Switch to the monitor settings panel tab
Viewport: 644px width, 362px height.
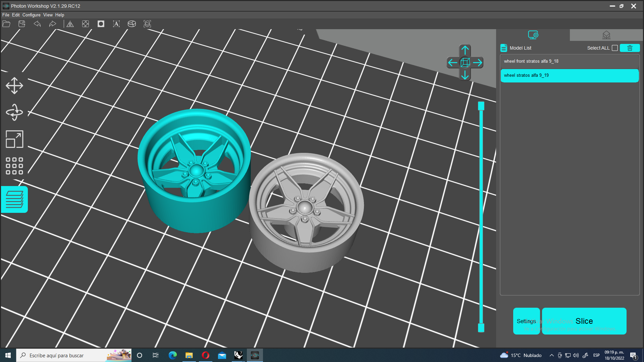pyautogui.click(x=533, y=35)
